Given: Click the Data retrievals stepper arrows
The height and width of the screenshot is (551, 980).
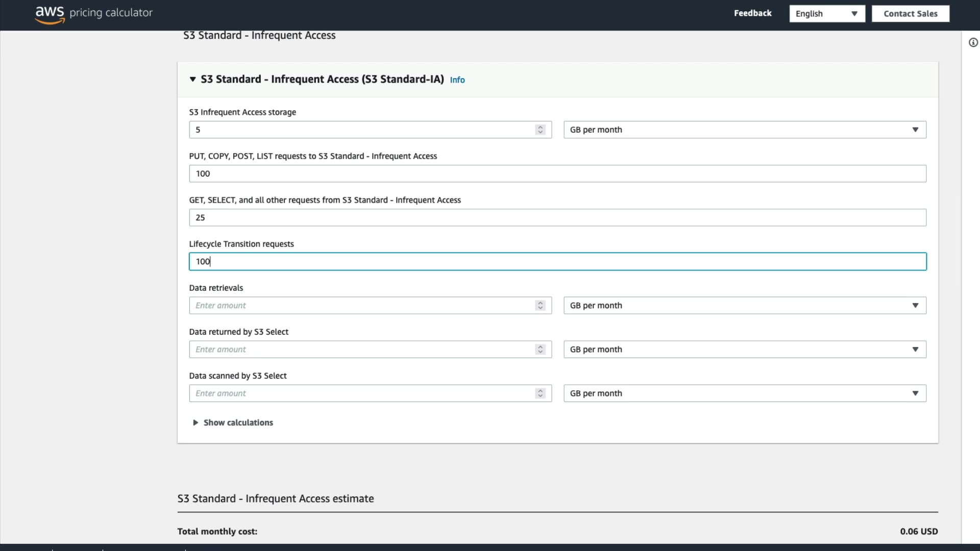Looking at the screenshot, I should [x=540, y=306].
